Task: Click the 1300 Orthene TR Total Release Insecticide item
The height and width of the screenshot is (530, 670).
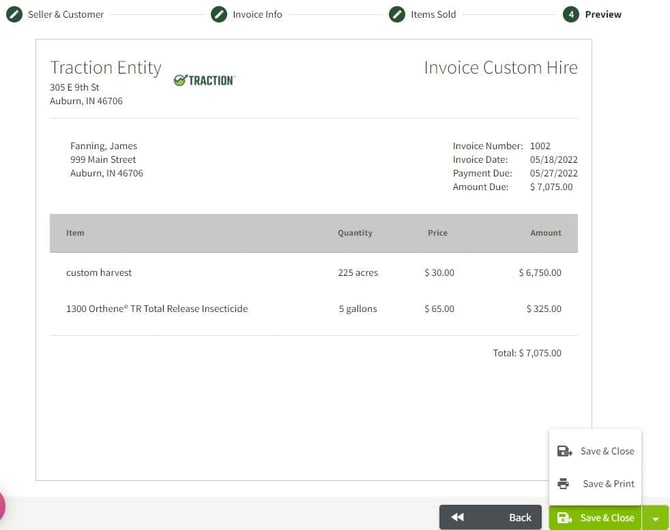Action: 157,309
